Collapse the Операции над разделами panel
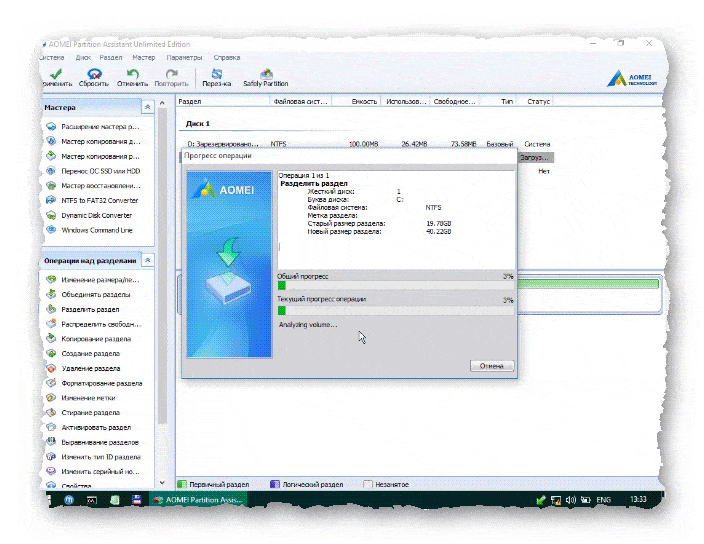This screenshot has height=544, width=704. coord(147,260)
